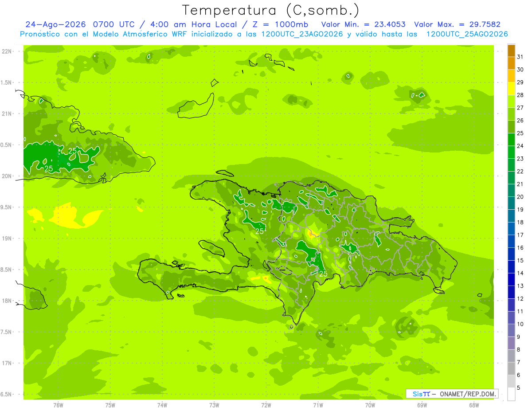
Task: Click the 'ONAMET/REP.DOM.' credit label
Action: point(468,394)
